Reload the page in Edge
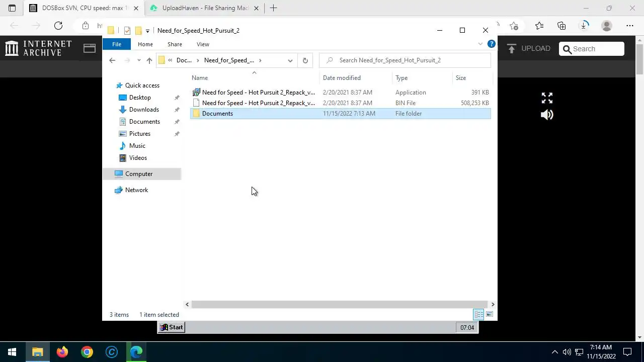 [x=58, y=26]
